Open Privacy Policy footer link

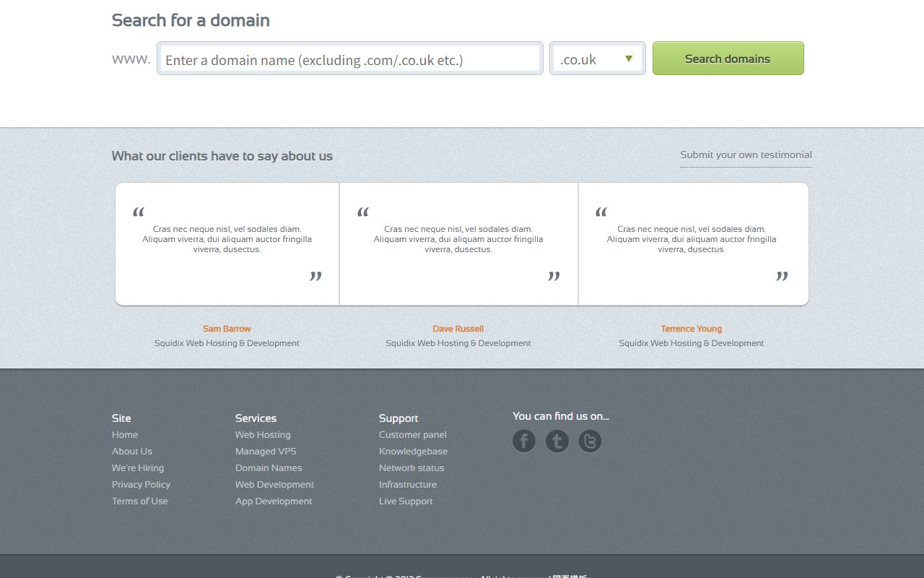[x=141, y=485]
